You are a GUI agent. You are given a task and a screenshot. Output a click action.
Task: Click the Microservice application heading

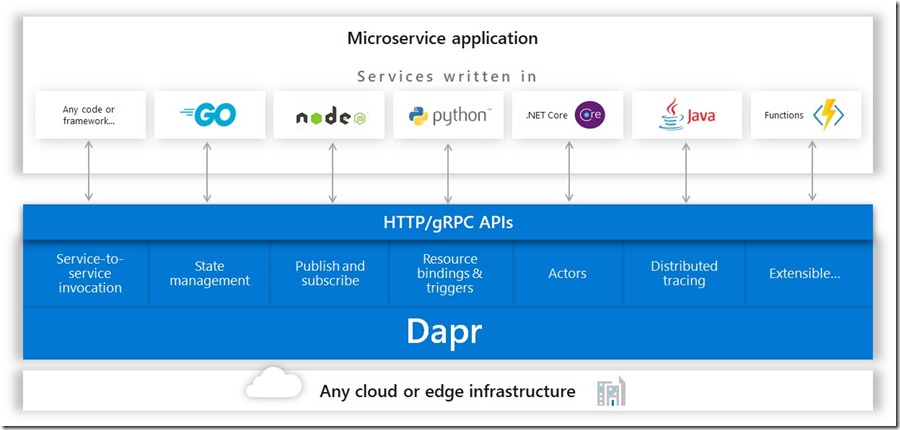pos(442,39)
